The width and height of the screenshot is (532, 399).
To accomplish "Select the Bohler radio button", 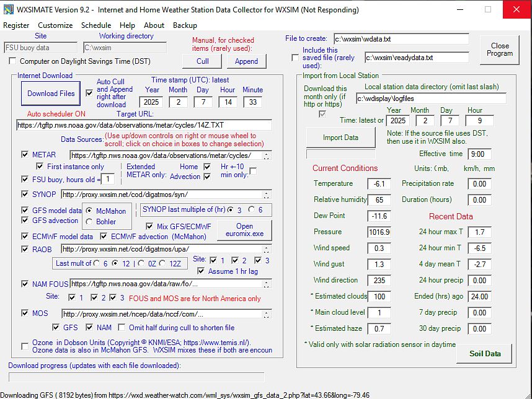I will [x=89, y=222].
